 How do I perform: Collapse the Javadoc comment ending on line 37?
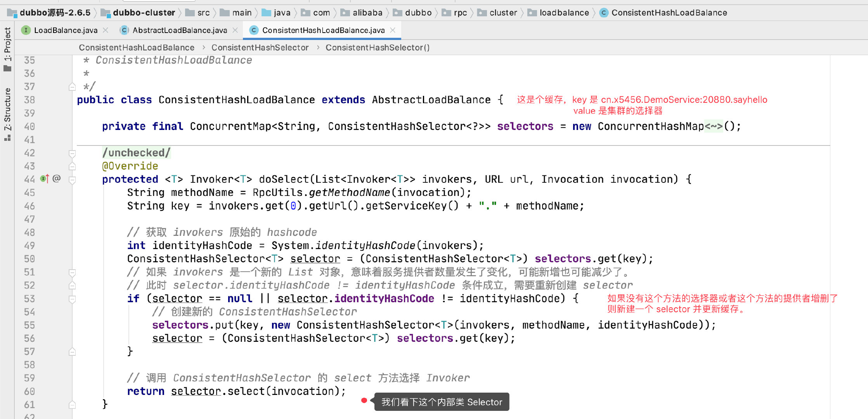(72, 87)
